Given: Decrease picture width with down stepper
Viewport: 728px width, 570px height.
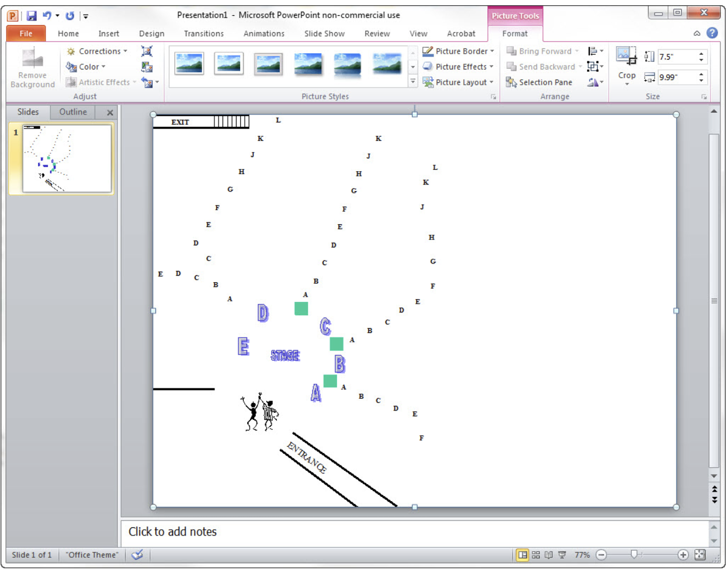Looking at the screenshot, I should (x=701, y=81).
